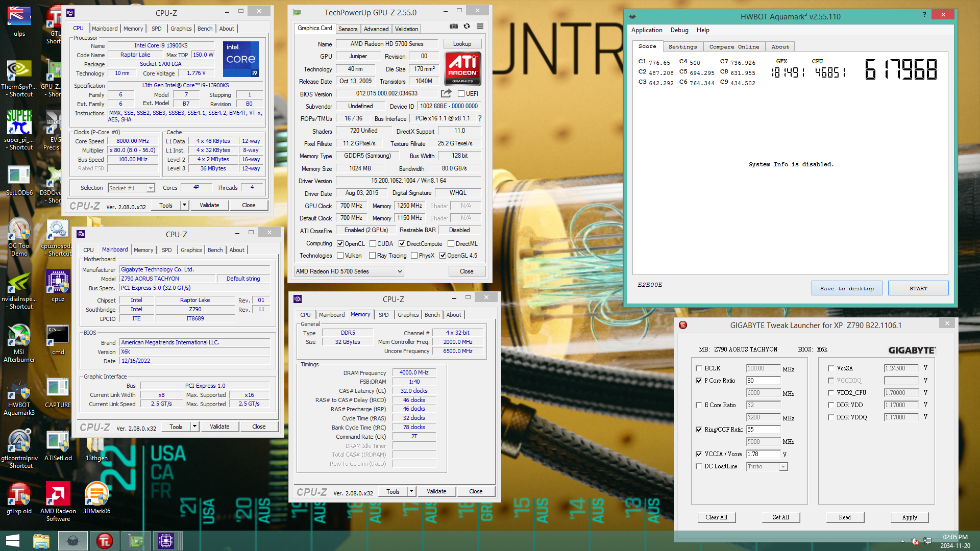Click the Gigabyte Tweak Launcher taskbar icon
The image size is (980, 551).
tap(105, 541)
